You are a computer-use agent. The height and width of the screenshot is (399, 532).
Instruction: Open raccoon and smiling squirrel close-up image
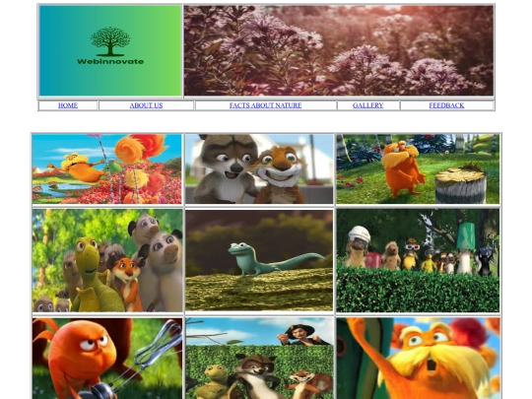click(x=259, y=169)
